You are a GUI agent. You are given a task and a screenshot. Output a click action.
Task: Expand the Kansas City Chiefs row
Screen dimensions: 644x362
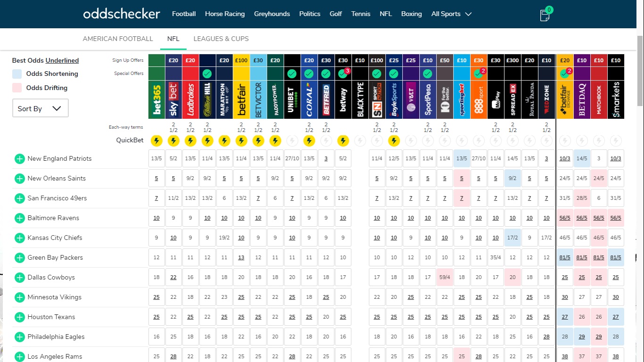point(19,238)
